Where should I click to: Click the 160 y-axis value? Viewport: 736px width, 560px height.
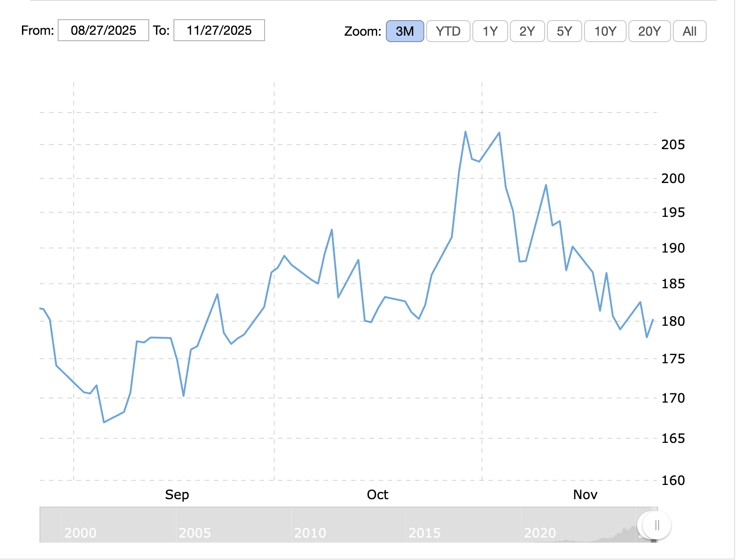673,480
